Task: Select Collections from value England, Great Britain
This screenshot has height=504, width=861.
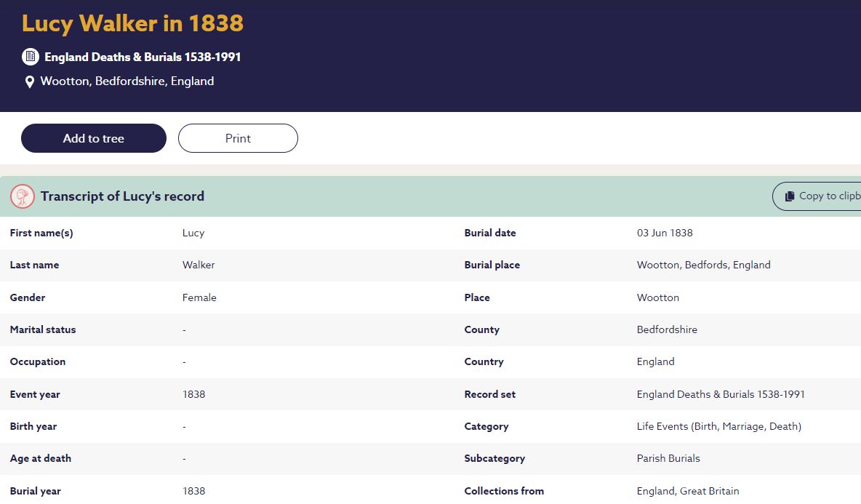Action: click(x=688, y=491)
